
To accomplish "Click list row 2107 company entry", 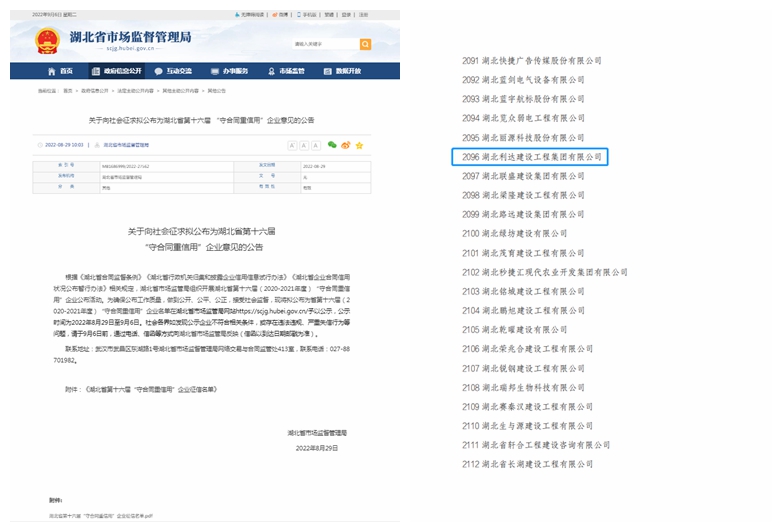I will [x=523, y=368].
